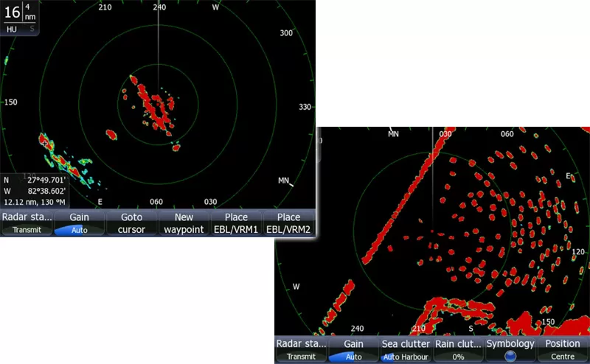This screenshot has width=590, height=364.
Task: Select Place EBL/VRM1
Action: 236,223
